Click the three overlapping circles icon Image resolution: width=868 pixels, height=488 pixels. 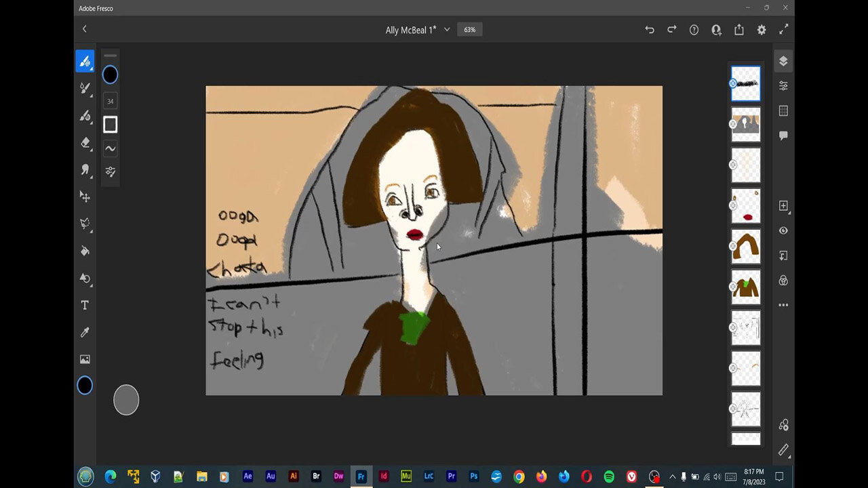pos(783,280)
